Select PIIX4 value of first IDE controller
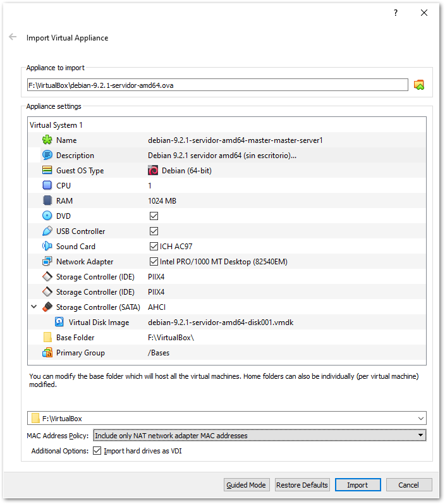Image resolution: width=445 pixels, height=504 pixels. pyautogui.click(x=156, y=277)
